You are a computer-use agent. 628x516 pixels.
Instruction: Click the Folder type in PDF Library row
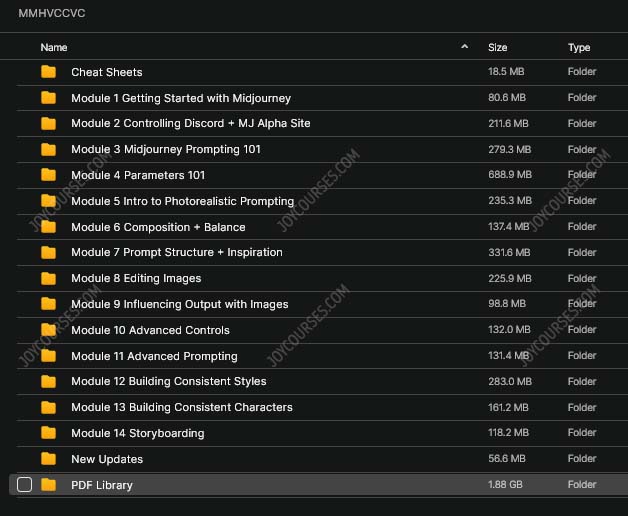(x=582, y=485)
